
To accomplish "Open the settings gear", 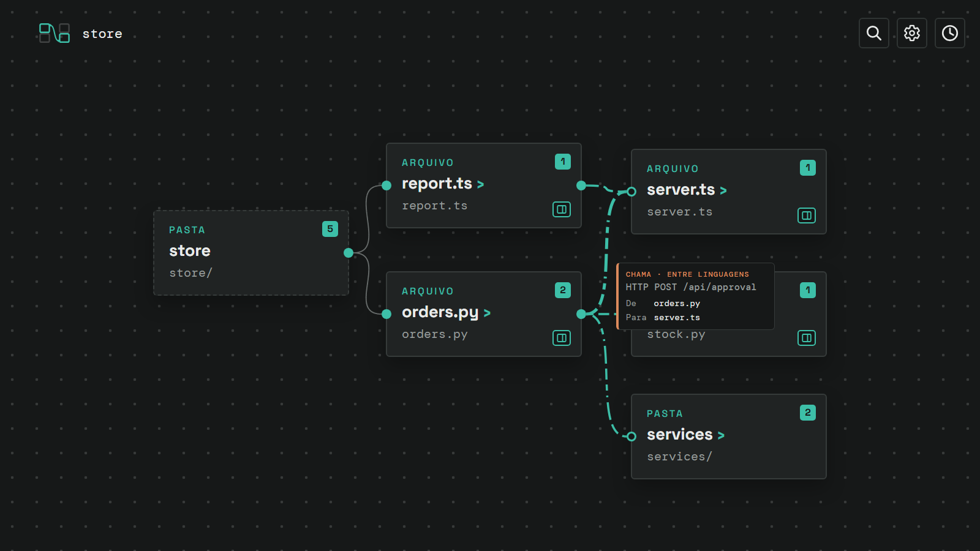I will [x=912, y=33].
